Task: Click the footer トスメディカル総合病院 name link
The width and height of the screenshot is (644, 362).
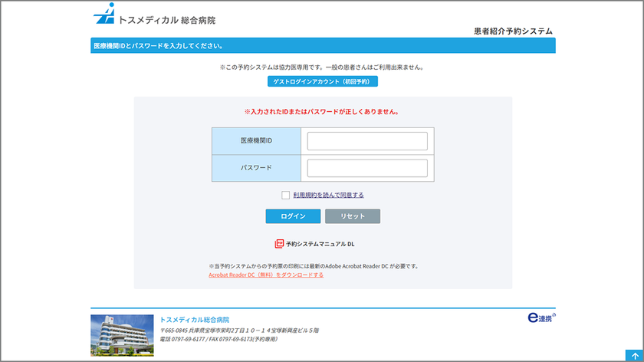Action: coord(194,319)
